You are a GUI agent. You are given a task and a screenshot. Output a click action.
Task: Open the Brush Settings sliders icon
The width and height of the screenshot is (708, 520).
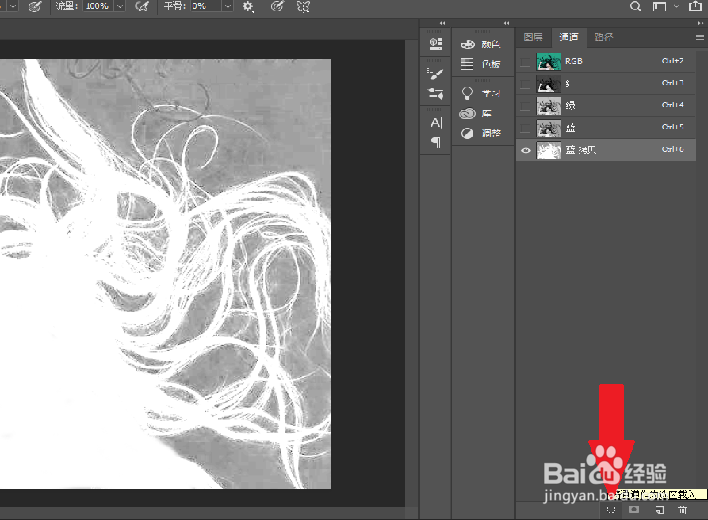[x=435, y=93]
